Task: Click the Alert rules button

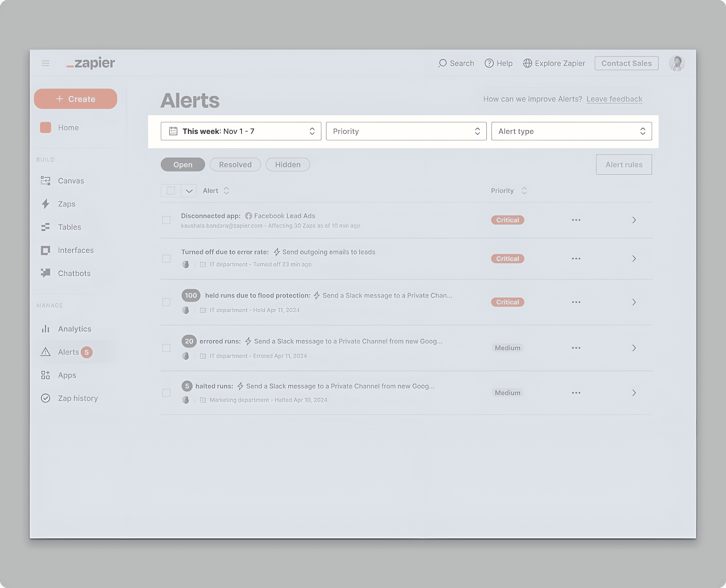Action: tap(624, 165)
